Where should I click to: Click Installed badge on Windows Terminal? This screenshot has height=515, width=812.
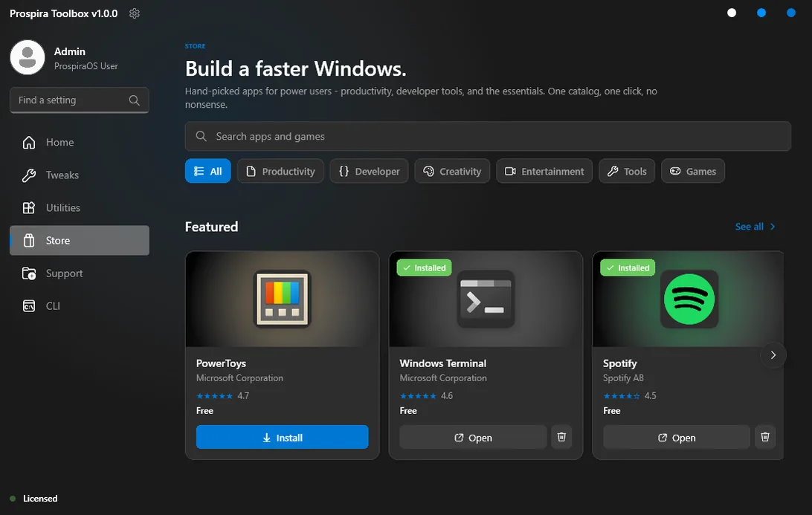424,268
